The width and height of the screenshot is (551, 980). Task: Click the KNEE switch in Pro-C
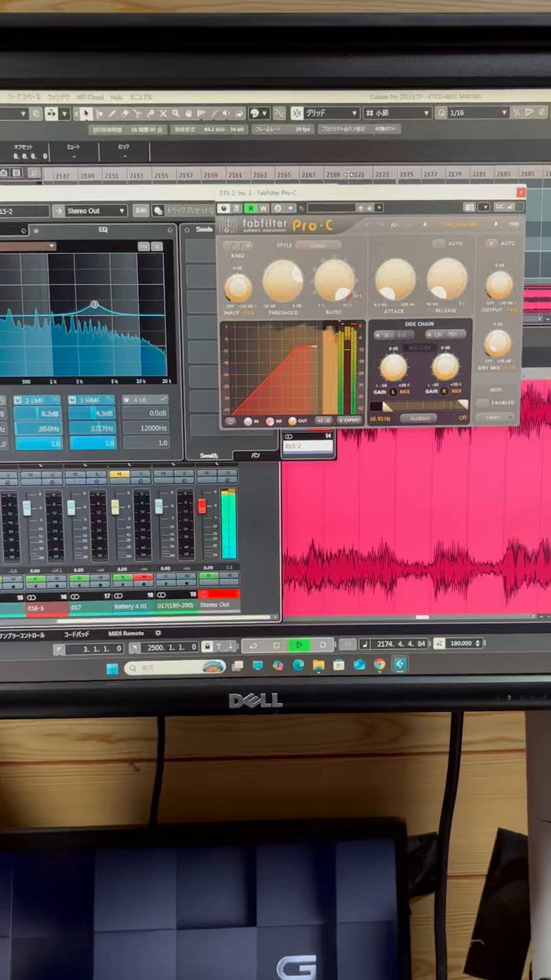pyautogui.click(x=237, y=246)
